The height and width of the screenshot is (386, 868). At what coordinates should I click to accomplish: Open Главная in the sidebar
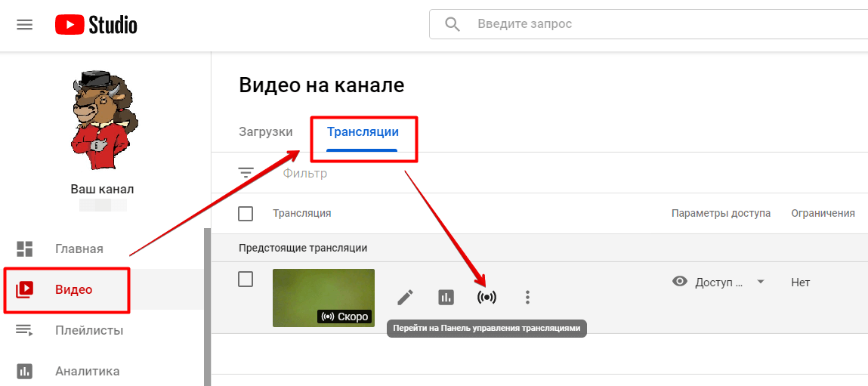coord(79,249)
